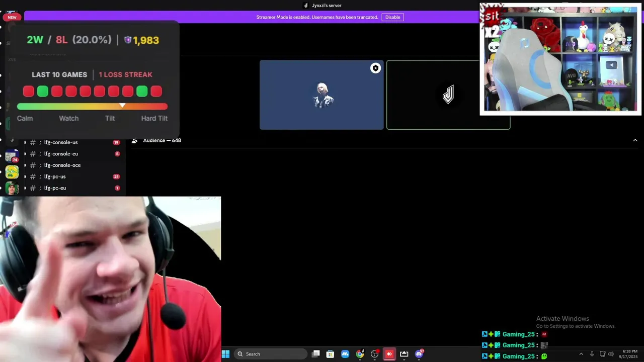Viewport: 644px width, 362px height.
Task: Expand the arrow beside lfg-pc-us
Action: pyautogui.click(x=25, y=176)
